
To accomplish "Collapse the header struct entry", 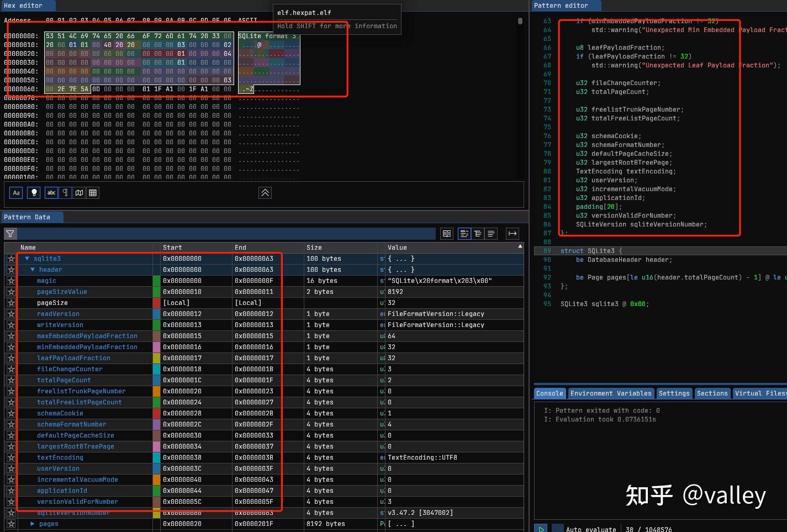I will (x=32, y=270).
